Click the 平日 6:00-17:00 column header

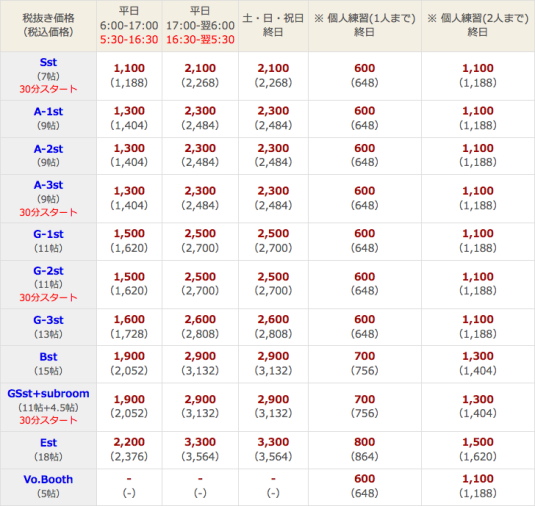pyautogui.click(x=129, y=26)
